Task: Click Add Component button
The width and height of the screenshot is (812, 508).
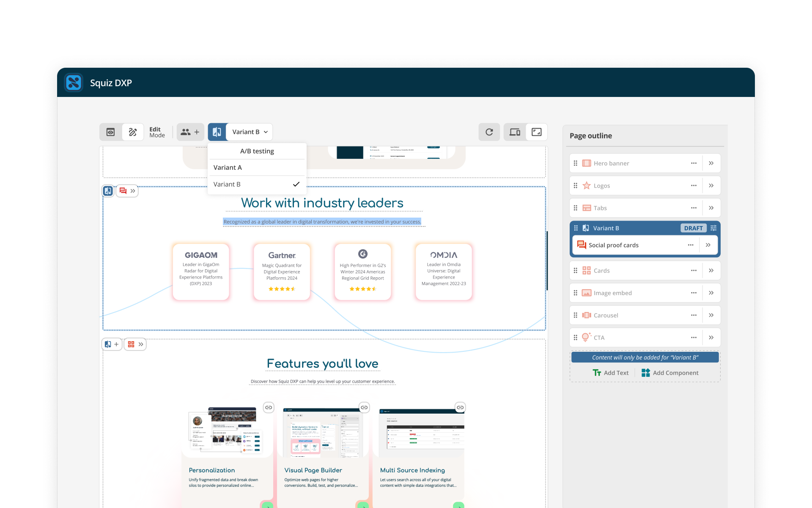Action: click(670, 373)
